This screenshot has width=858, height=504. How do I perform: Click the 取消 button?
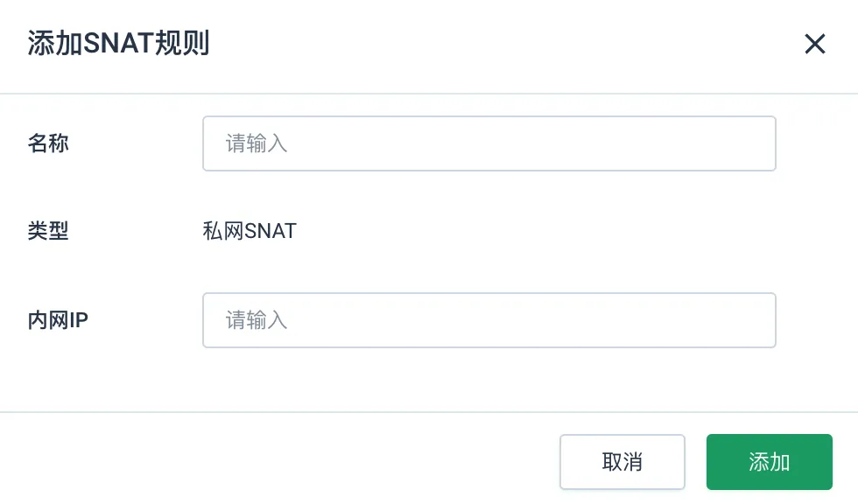point(622,462)
